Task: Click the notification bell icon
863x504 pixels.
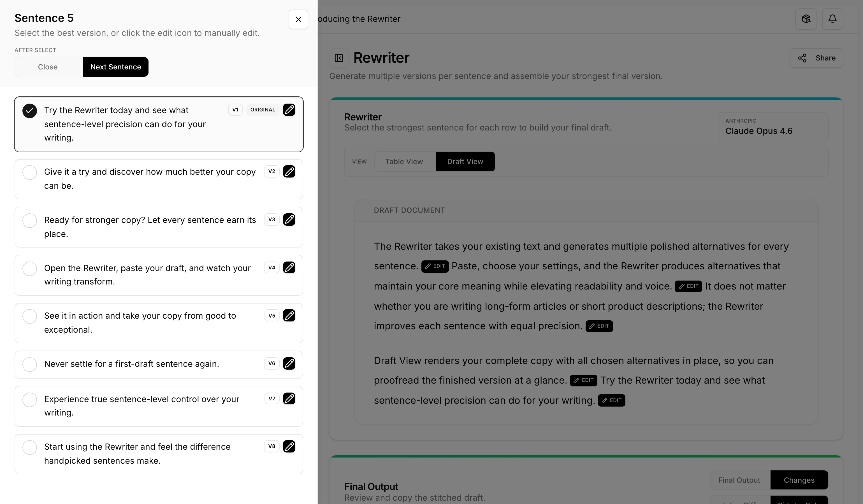Action: [832, 19]
